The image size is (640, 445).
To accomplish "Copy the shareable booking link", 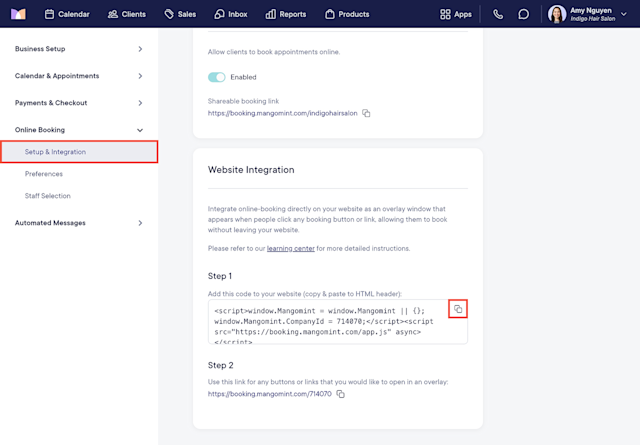I will coord(367,113).
